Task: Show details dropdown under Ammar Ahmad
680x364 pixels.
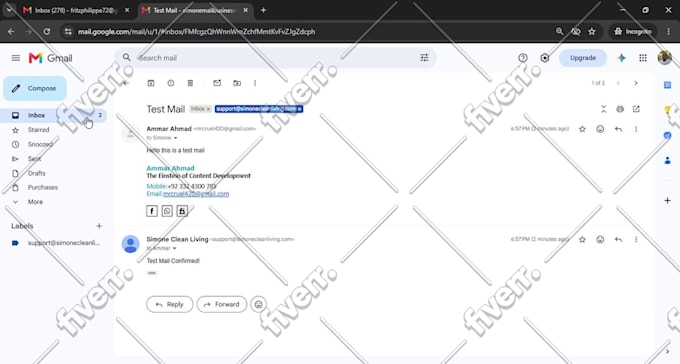Action: point(176,138)
